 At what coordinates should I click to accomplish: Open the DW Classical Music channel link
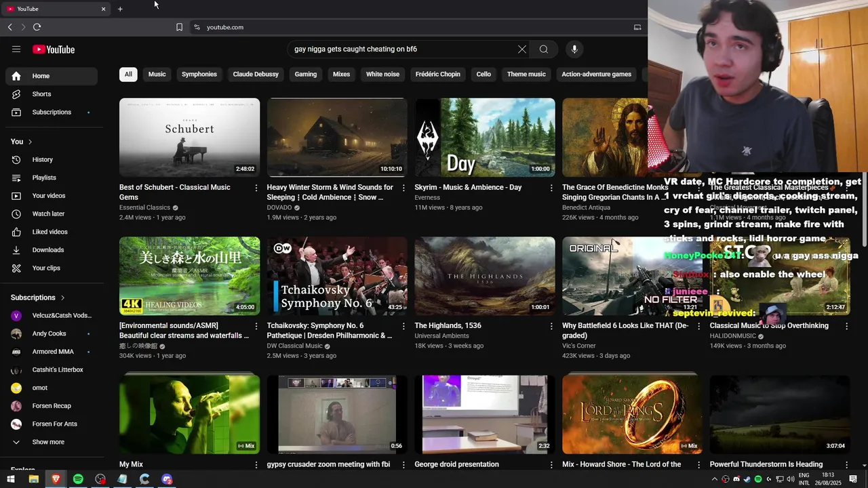coord(294,346)
